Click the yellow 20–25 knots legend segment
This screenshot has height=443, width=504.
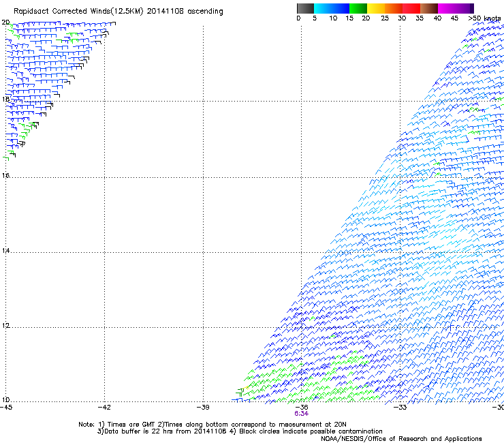point(376,8)
